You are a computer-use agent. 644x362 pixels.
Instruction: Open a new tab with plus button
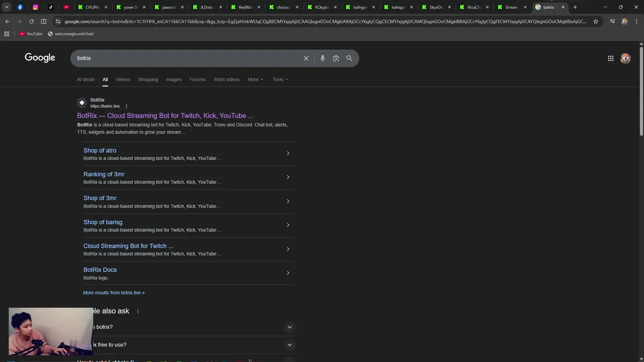point(575,7)
